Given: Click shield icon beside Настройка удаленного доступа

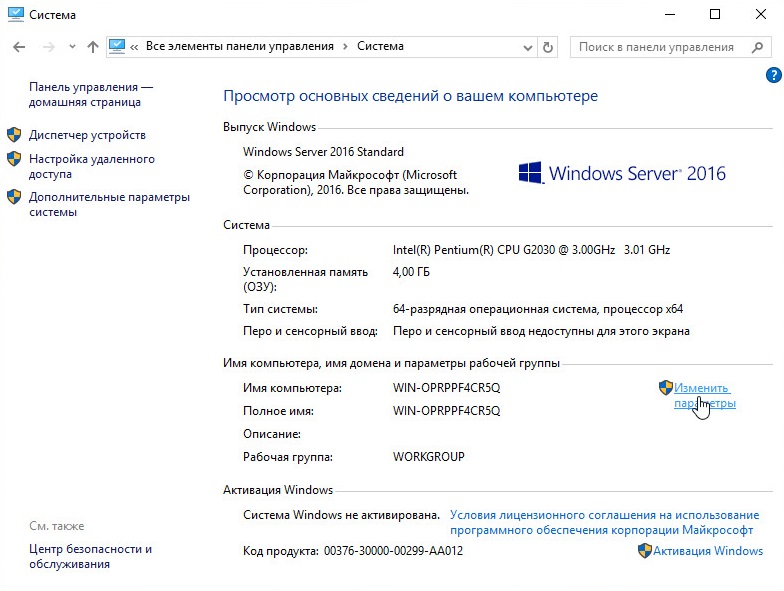Looking at the screenshot, I should tap(14, 158).
